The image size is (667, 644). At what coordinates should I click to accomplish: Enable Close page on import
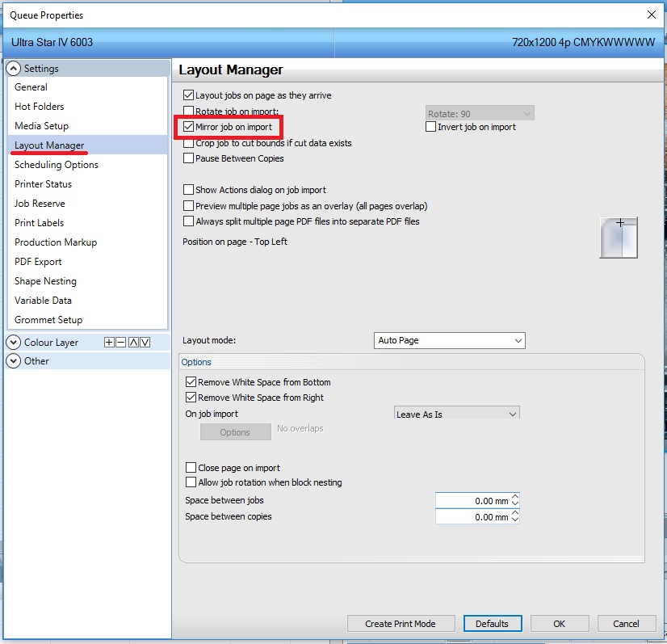pos(191,467)
